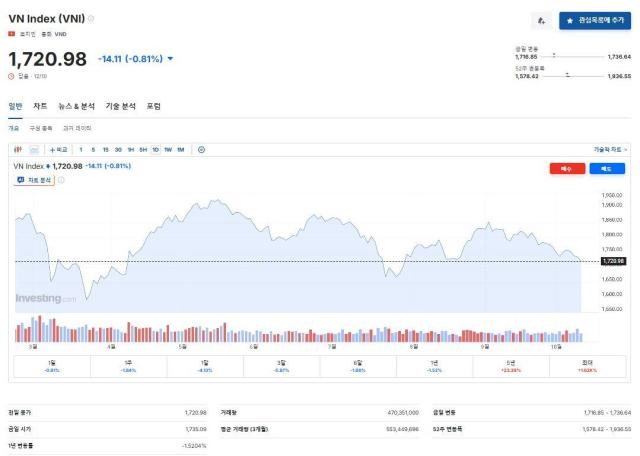640x456 pixels.
Task: Click the red buy button on chart
Action: [x=567, y=169]
